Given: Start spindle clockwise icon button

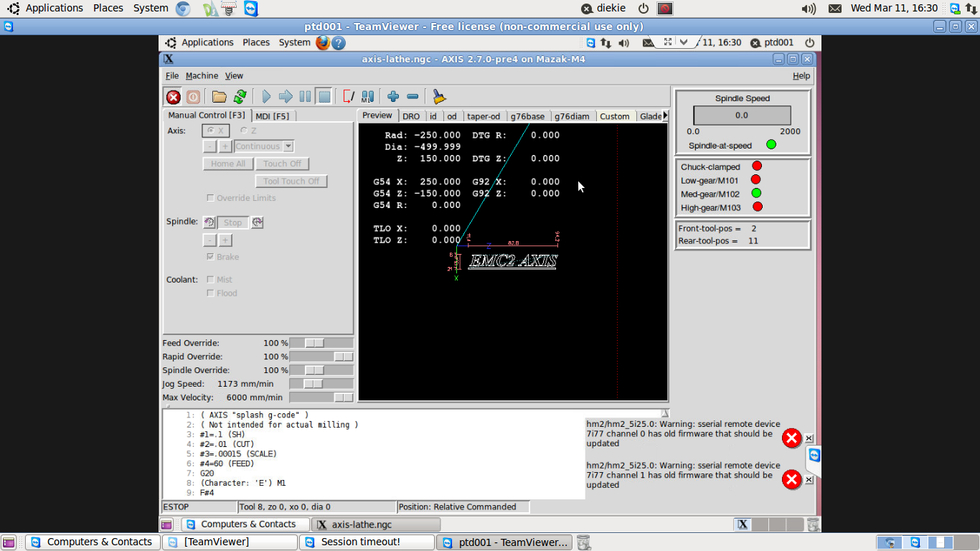Looking at the screenshot, I should pyautogui.click(x=257, y=222).
